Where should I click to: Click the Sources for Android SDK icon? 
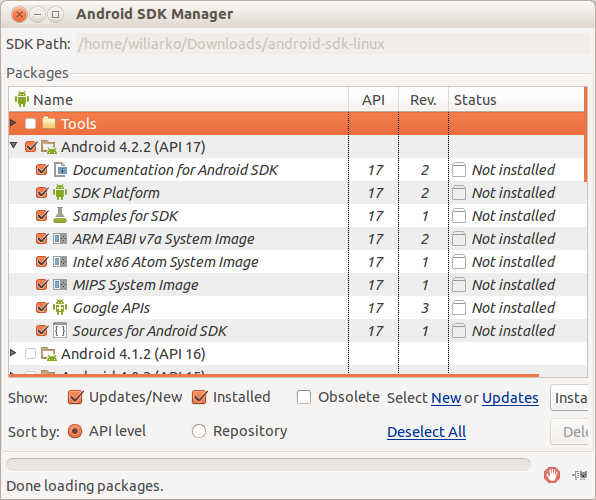click(x=60, y=330)
